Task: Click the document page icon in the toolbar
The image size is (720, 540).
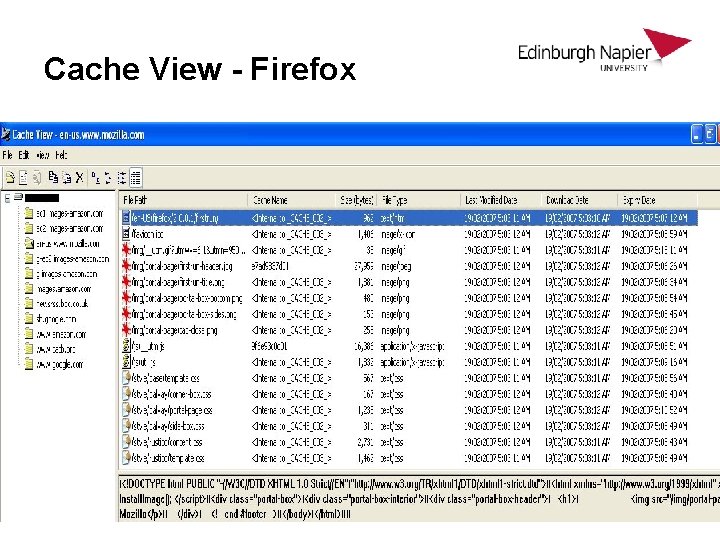Action: 23,177
